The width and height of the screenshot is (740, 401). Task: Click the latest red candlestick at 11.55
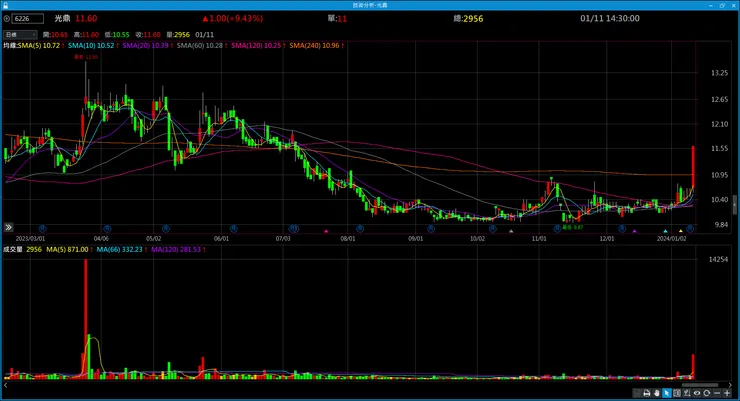click(693, 167)
